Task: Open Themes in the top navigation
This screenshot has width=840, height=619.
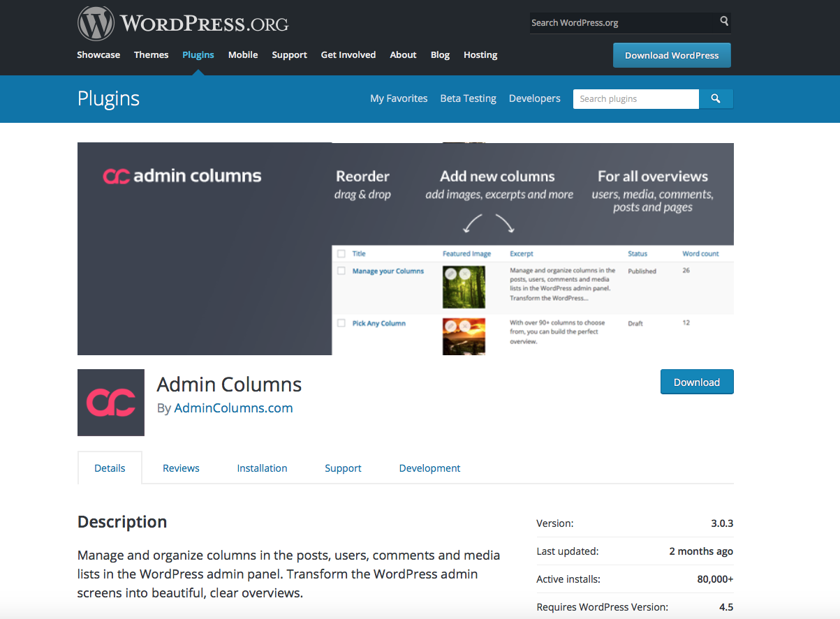Action: click(152, 55)
